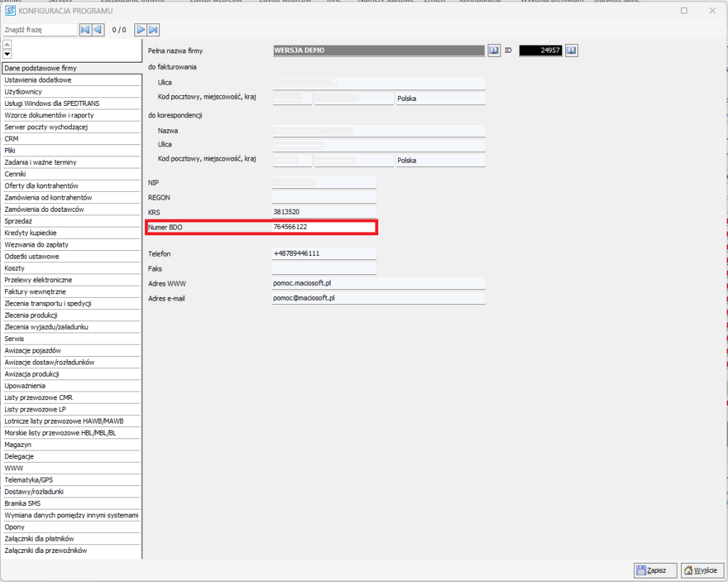
Task: Click the small down arrow above category list
Action: click(7, 55)
